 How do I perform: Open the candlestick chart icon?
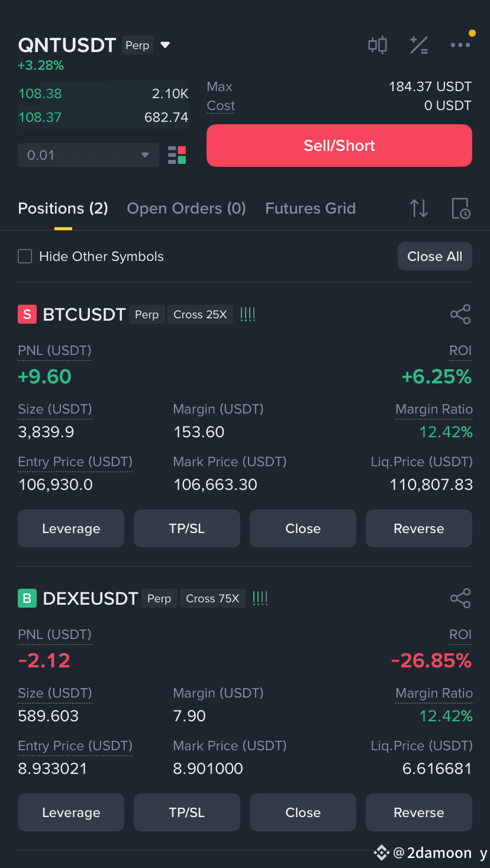pyautogui.click(x=377, y=45)
